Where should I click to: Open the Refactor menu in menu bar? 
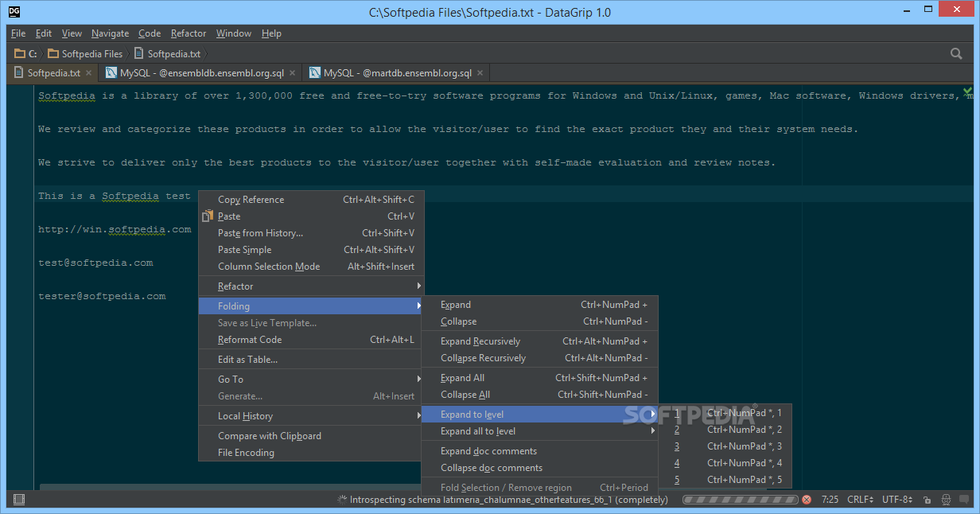pos(189,33)
